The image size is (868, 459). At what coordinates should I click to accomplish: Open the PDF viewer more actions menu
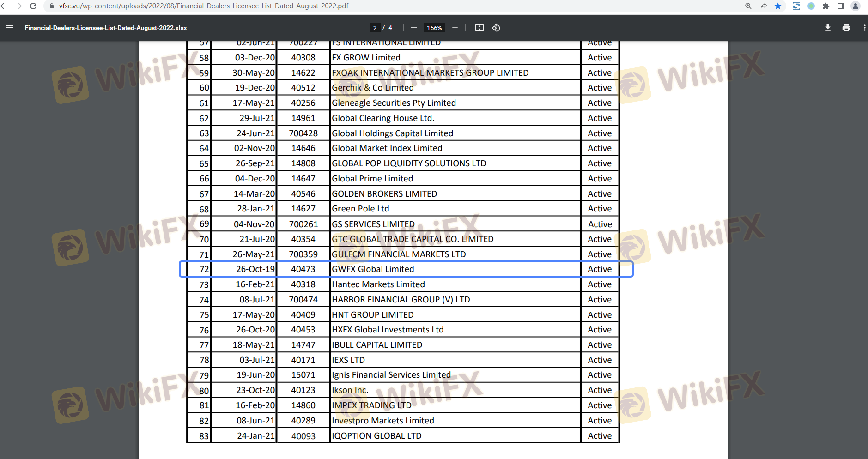pos(864,28)
